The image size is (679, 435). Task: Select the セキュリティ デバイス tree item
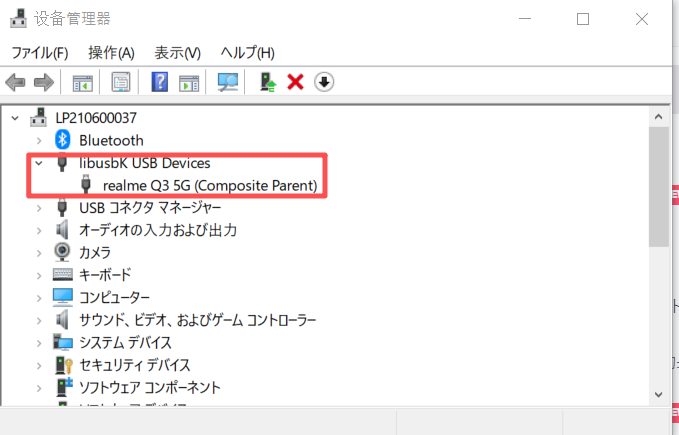[135, 365]
